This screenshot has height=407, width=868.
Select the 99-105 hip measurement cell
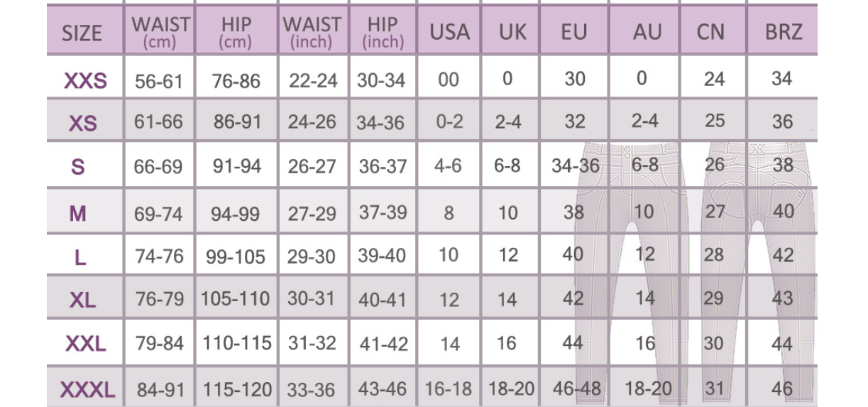click(236, 256)
